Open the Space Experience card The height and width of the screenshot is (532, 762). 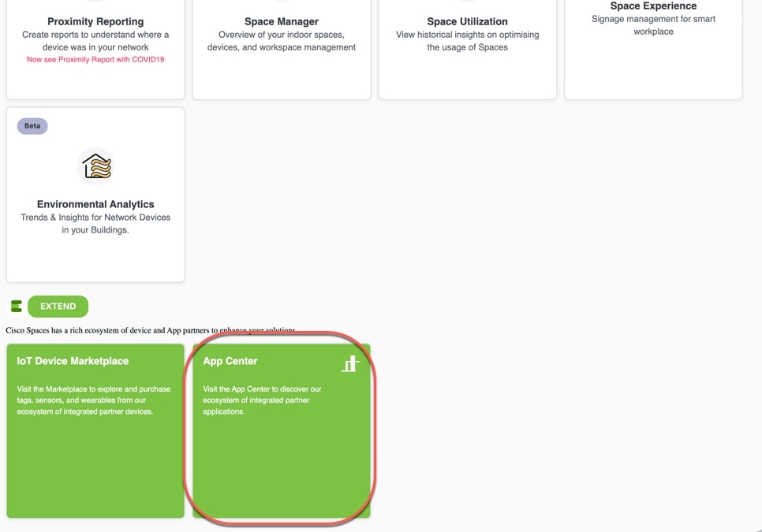pyautogui.click(x=654, y=49)
